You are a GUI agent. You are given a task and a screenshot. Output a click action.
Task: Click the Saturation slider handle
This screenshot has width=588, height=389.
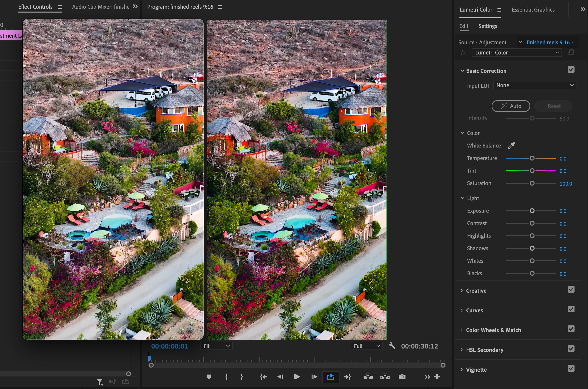pyautogui.click(x=532, y=183)
